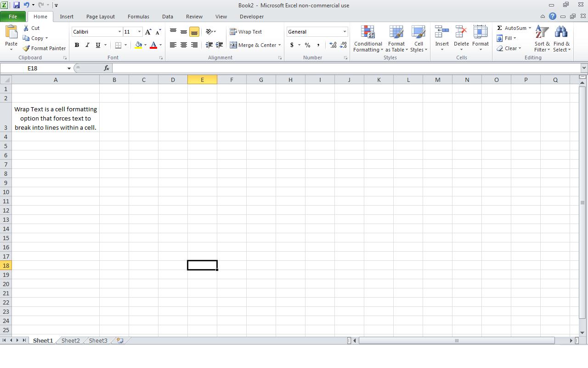Apply italic formatting to selection

coord(87,45)
